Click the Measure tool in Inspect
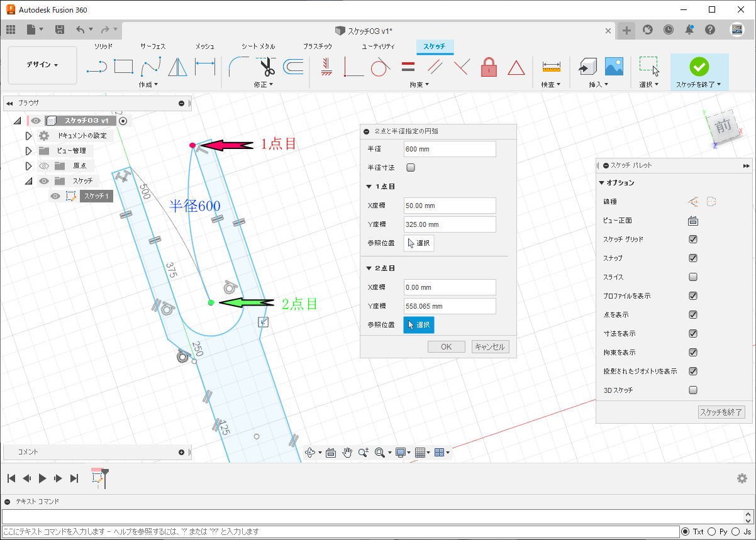This screenshot has height=540, width=756. [551, 66]
